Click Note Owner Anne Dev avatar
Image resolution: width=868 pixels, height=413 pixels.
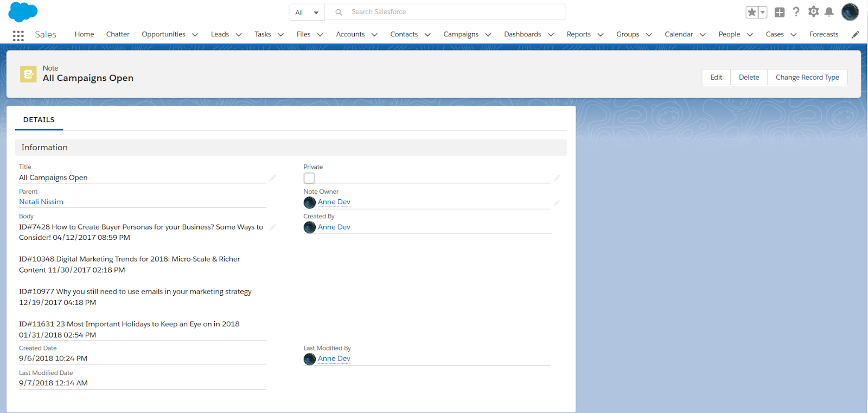[x=310, y=202]
